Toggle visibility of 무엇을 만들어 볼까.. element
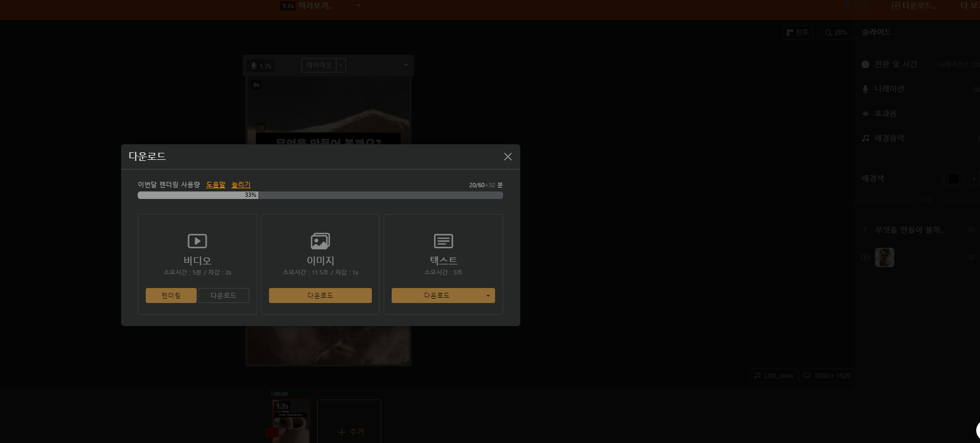 [971, 230]
